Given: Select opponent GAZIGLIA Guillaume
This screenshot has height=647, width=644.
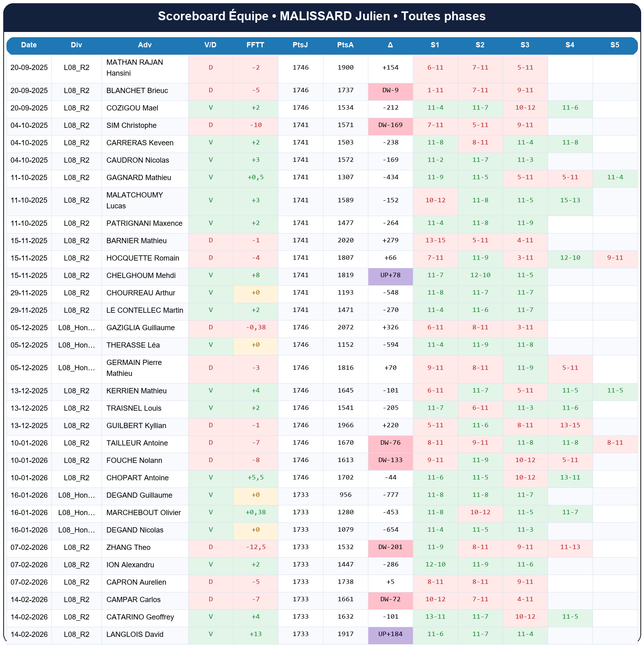Looking at the screenshot, I should (x=140, y=328).
